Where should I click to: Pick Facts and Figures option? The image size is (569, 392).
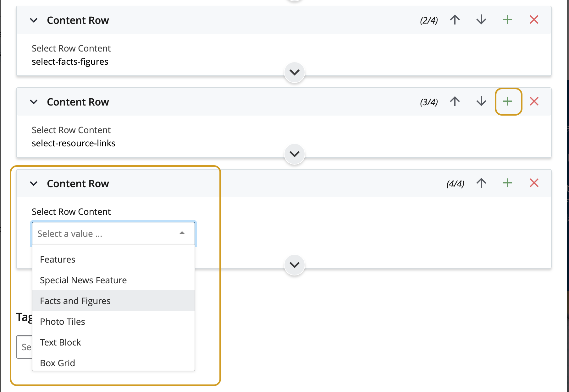[x=75, y=301]
